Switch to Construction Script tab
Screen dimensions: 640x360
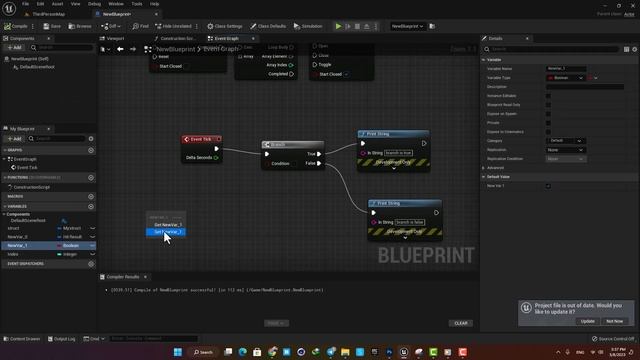[176, 38]
